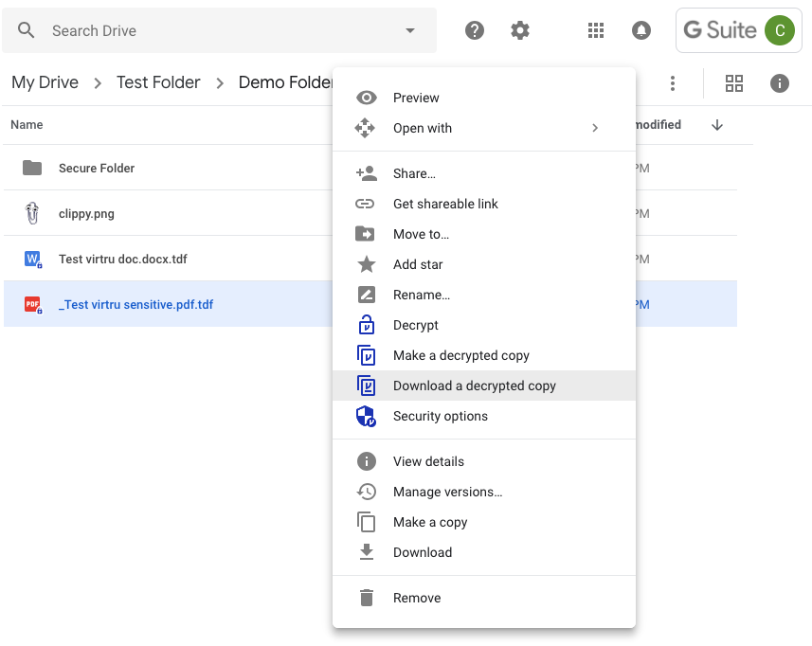Click the Share add-person icon
The image size is (812, 646).
tap(366, 173)
